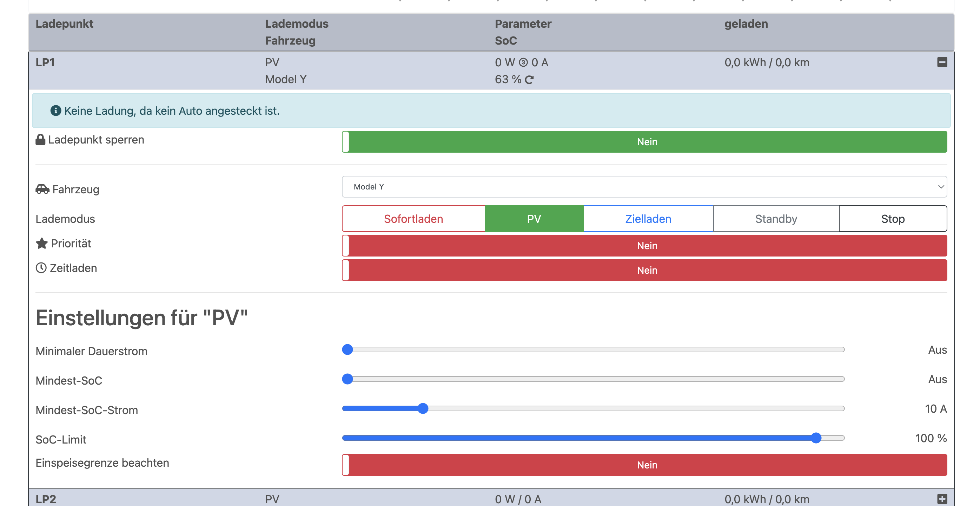The image size is (980, 506).
Task: Refresh the SoC value icon next to 63 %
Action: tap(529, 80)
